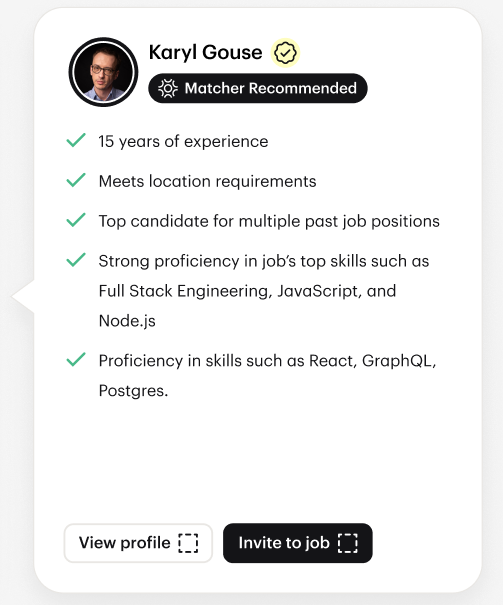The image size is (503, 605).
Task: Click the yellow verified badge icon
Action: click(x=285, y=53)
